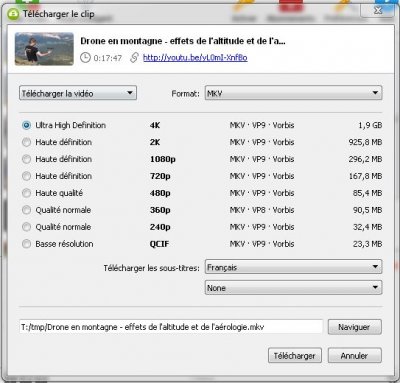This screenshot has width=400, height=383.
Task: Click the Naviguer button
Action: pos(354,327)
